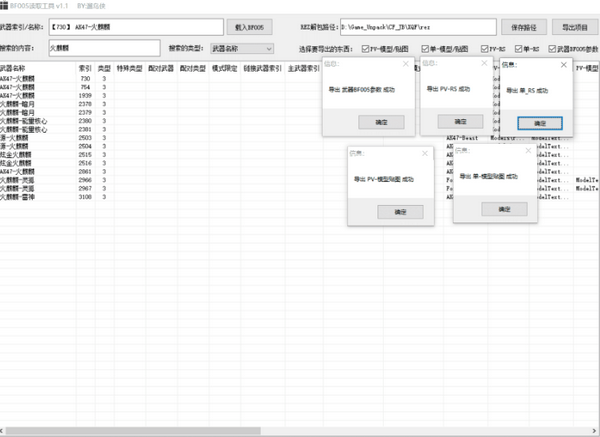The image size is (600, 437).
Task: Close the '导出 武器BF005参数 成功' dialog with X
Action: pyautogui.click(x=407, y=66)
